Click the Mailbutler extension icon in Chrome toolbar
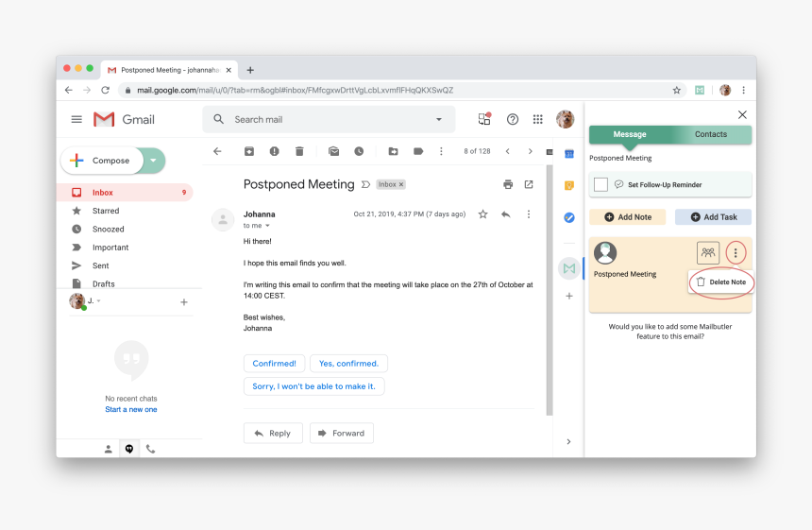Image resolution: width=812 pixels, height=530 pixels. point(700,90)
